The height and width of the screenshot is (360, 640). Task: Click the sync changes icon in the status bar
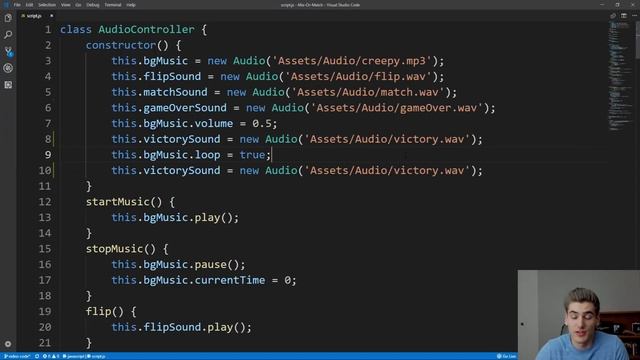37,356
